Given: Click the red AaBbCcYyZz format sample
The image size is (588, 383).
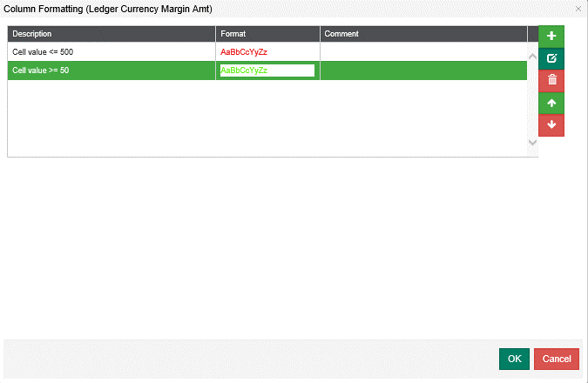Looking at the screenshot, I should (244, 52).
